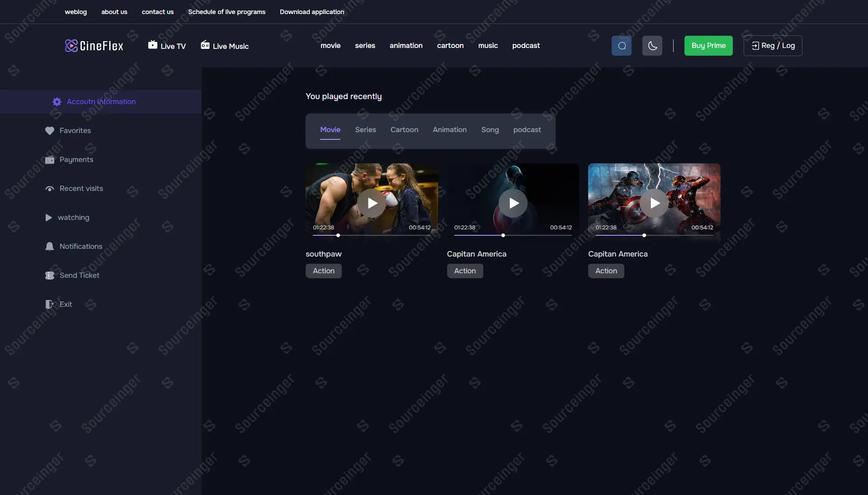Switch to the Series tab

(x=365, y=130)
